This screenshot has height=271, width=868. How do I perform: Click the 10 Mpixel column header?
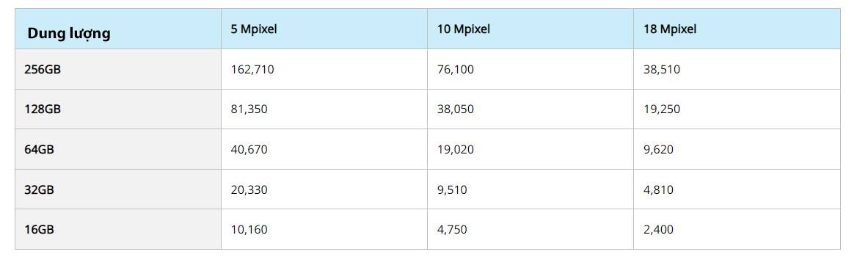click(x=530, y=29)
